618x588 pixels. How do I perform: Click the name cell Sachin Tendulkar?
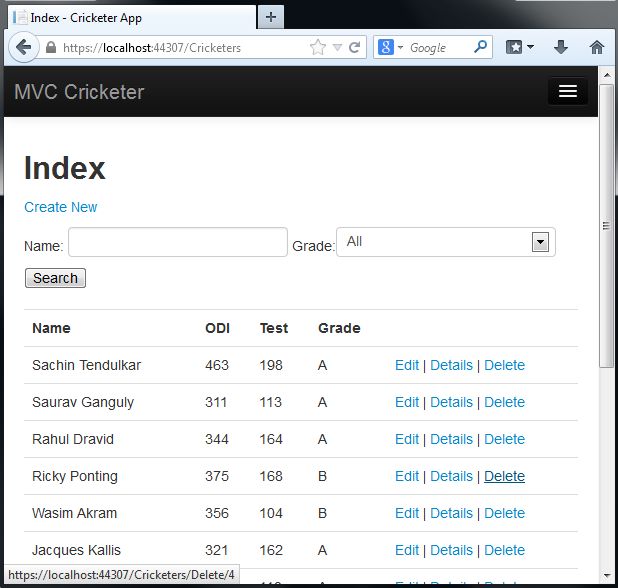point(86,365)
